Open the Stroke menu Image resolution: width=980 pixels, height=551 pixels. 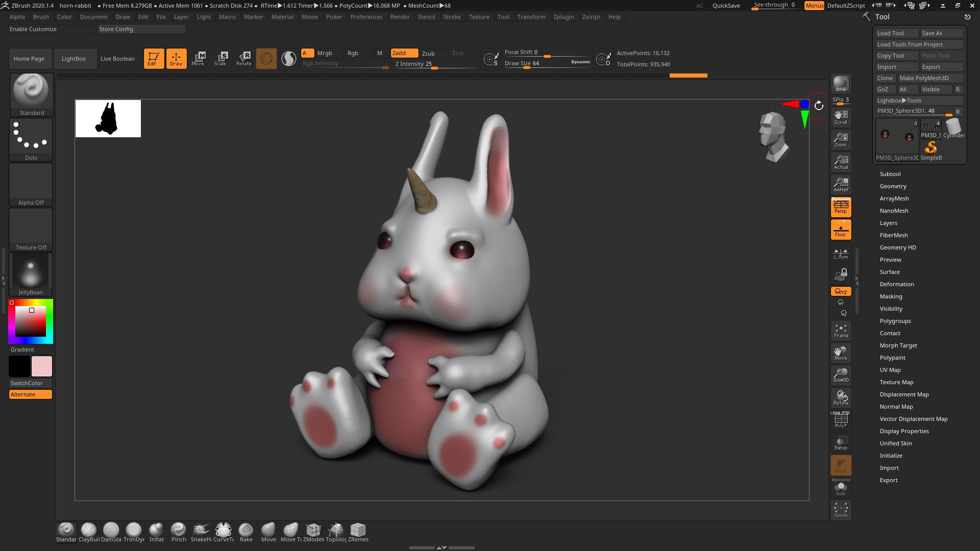tap(452, 17)
